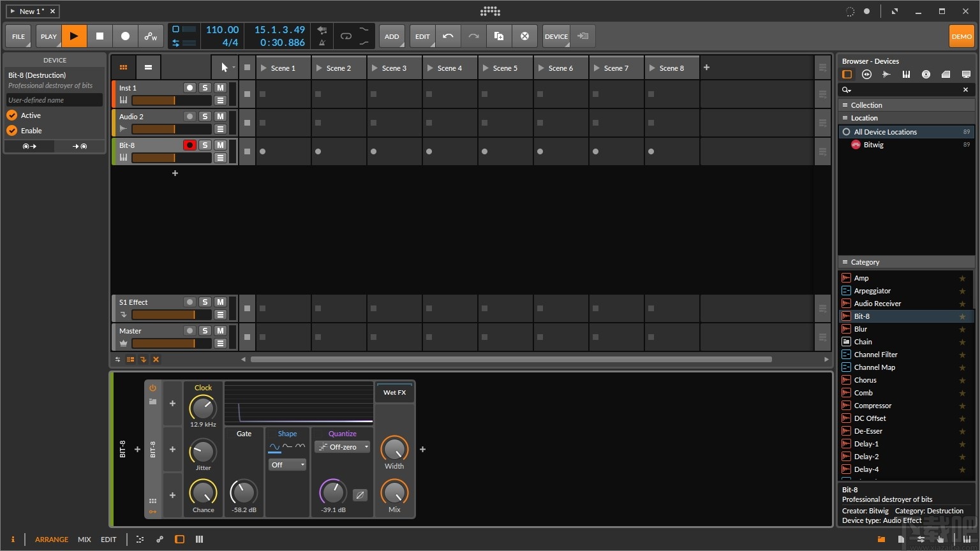980x551 pixels.
Task: Solo the Inst 1 track
Action: (205, 87)
